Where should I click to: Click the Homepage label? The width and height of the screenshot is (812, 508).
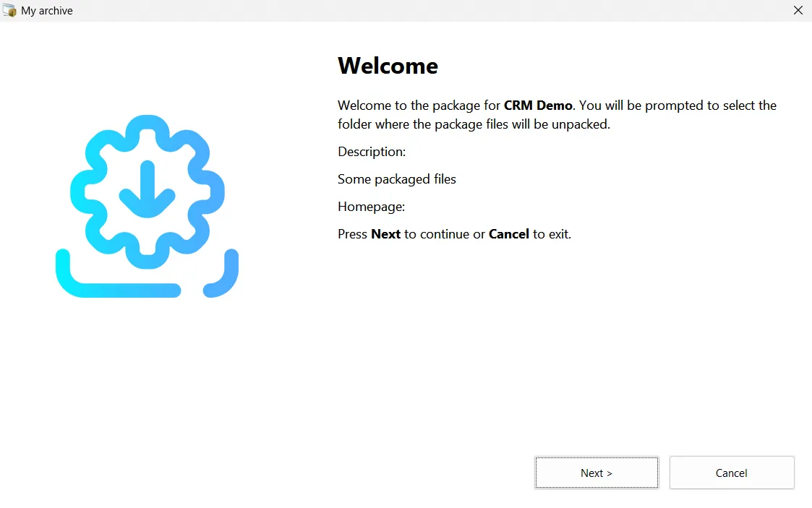tap(370, 207)
